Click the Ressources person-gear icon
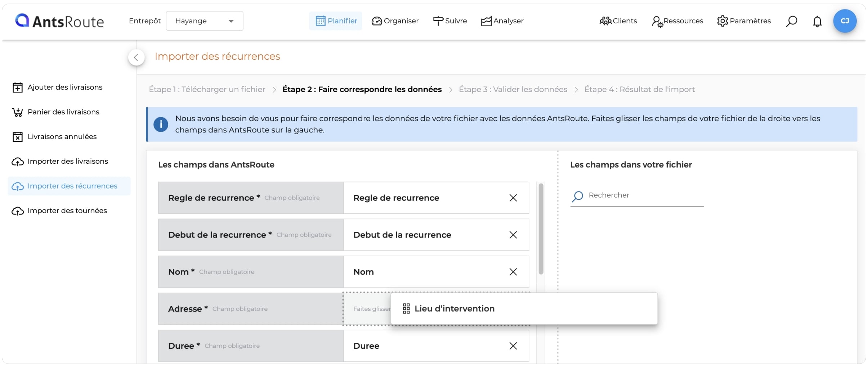868x366 pixels. pos(657,22)
